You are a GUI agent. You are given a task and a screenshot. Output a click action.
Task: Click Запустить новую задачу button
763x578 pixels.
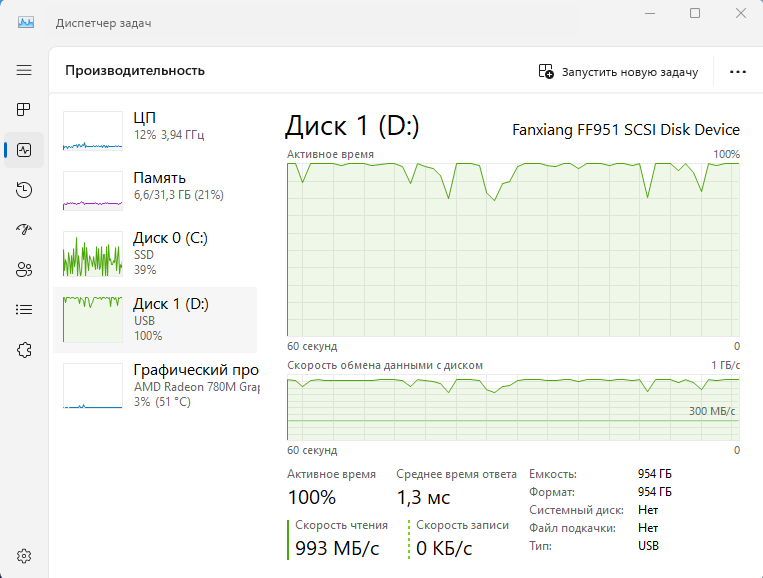[x=617, y=72]
